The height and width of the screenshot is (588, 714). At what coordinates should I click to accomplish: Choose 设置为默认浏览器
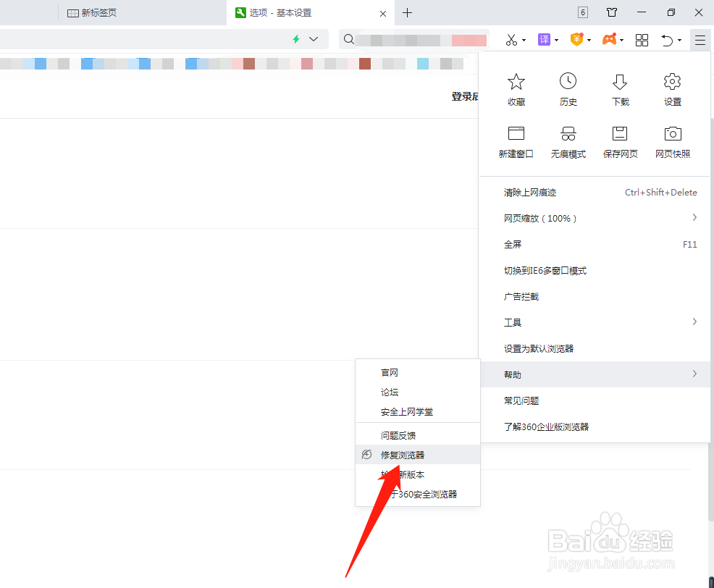tap(595, 348)
